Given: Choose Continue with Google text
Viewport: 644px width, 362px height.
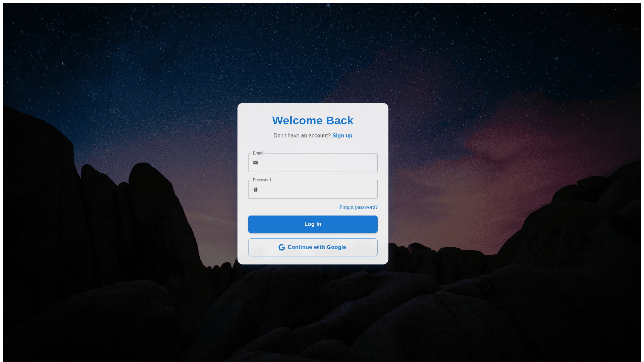Looking at the screenshot, I should tap(317, 247).
